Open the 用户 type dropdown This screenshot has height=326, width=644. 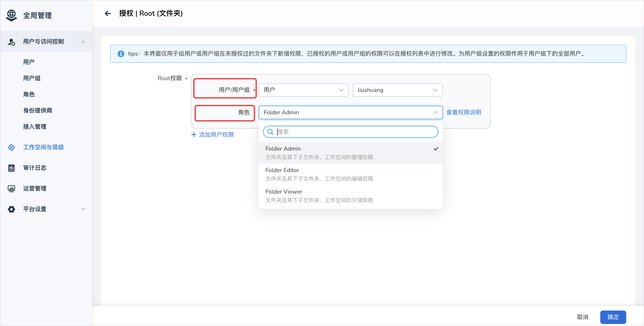(x=304, y=90)
